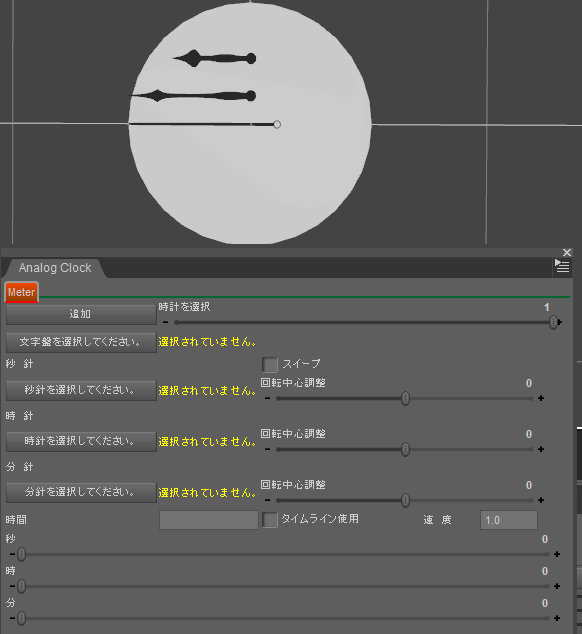Close the Analog Clock pane
The image size is (582, 634).
coord(567,253)
